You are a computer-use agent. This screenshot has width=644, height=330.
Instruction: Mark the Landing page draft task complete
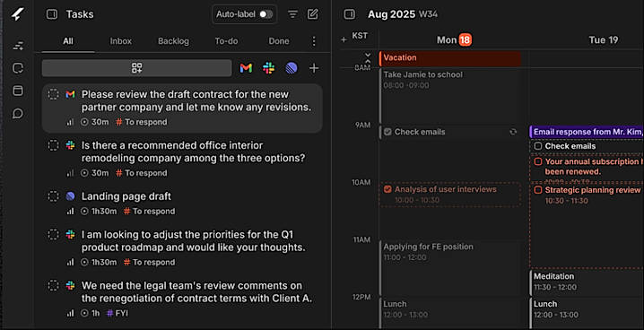point(54,196)
